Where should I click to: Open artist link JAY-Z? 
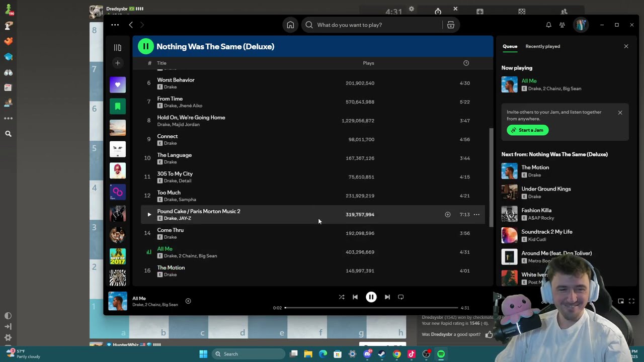pyautogui.click(x=184, y=218)
